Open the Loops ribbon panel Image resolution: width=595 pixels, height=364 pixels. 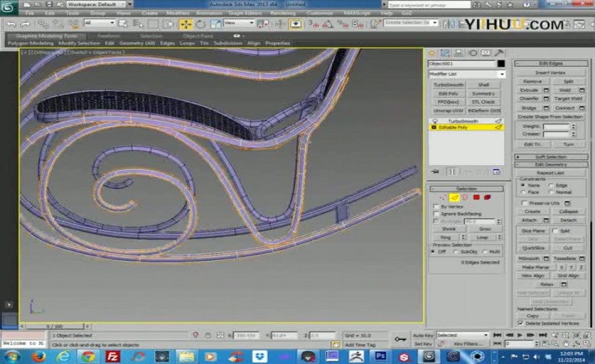click(x=187, y=43)
